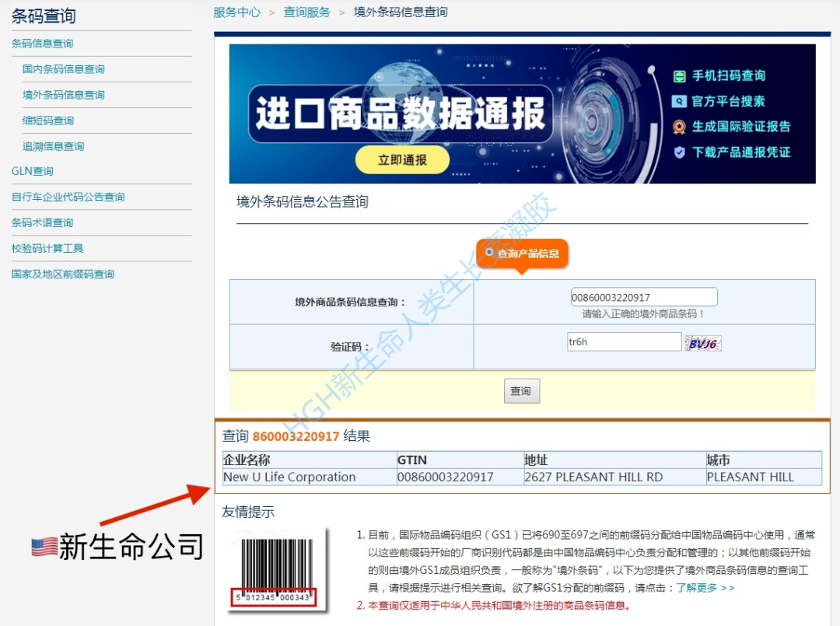Go to 服务中心 breadcrumb
This screenshot has height=626, width=840.
pos(236,12)
